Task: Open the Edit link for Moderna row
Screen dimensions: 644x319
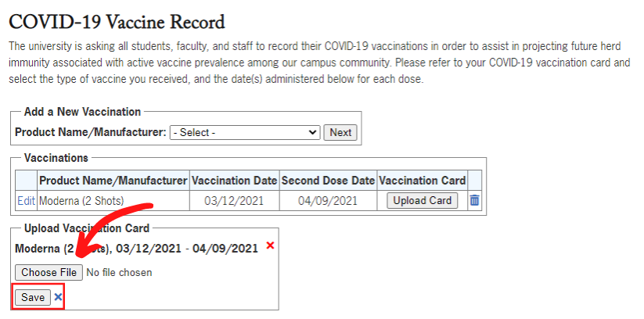Action: pos(26,201)
